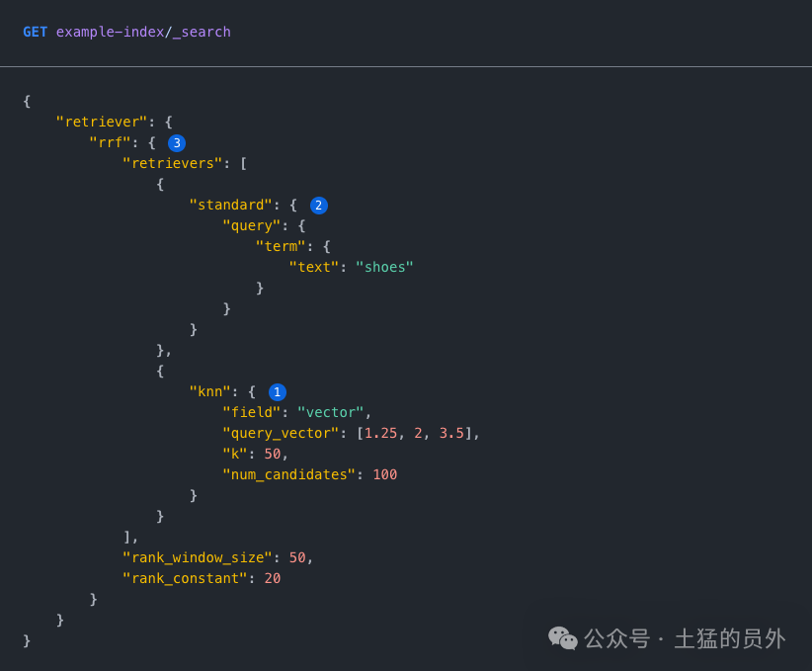Click the num_candidates value 100
The height and width of the screenshot is (671, 812).
[x=385, y=474]
